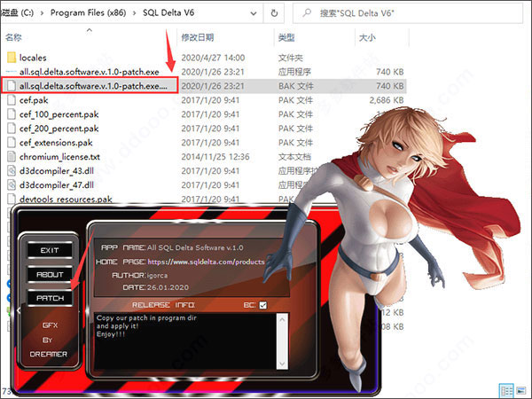Click the PATCH button in the patcher

[50, 298]
